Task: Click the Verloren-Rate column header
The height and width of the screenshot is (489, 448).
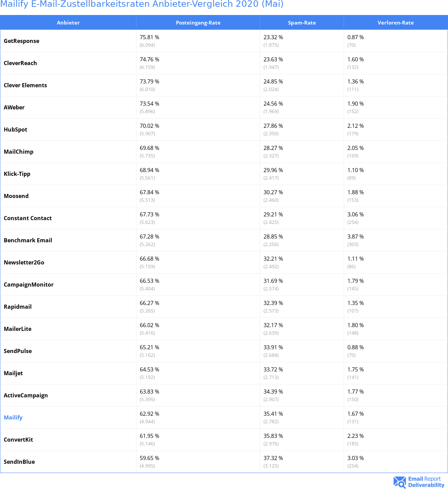Action: (x=395, y=22)
